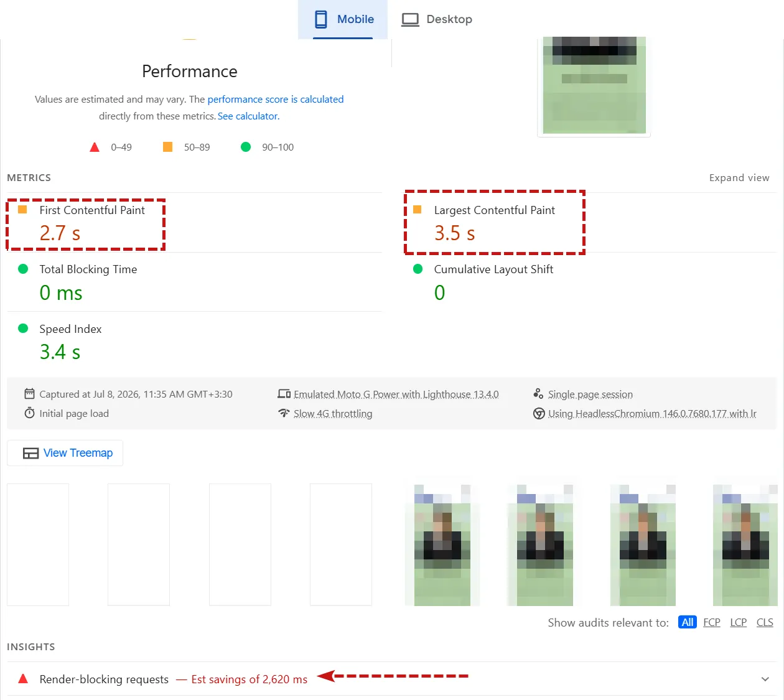Viewport: 784px width, 700px height.
Task: Select the 3.4 s Speed Index value
Action: pyautogui.click(x=60, y=352)
